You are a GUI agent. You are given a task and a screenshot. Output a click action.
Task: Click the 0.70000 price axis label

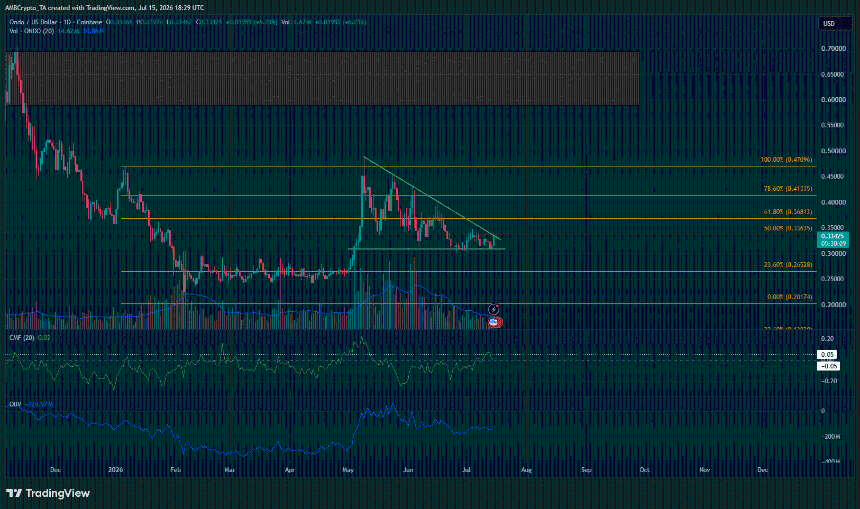[x=833, y=48]
